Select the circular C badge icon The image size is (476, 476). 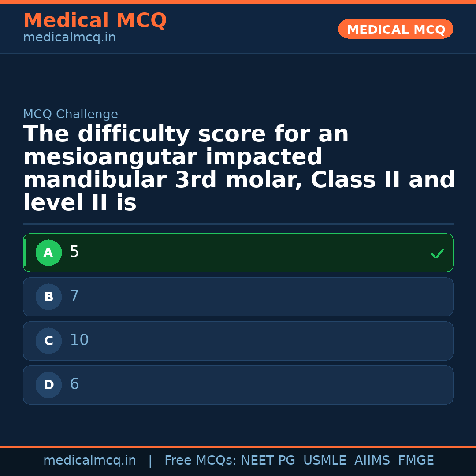pyautogui.click(x=48, y=341)
